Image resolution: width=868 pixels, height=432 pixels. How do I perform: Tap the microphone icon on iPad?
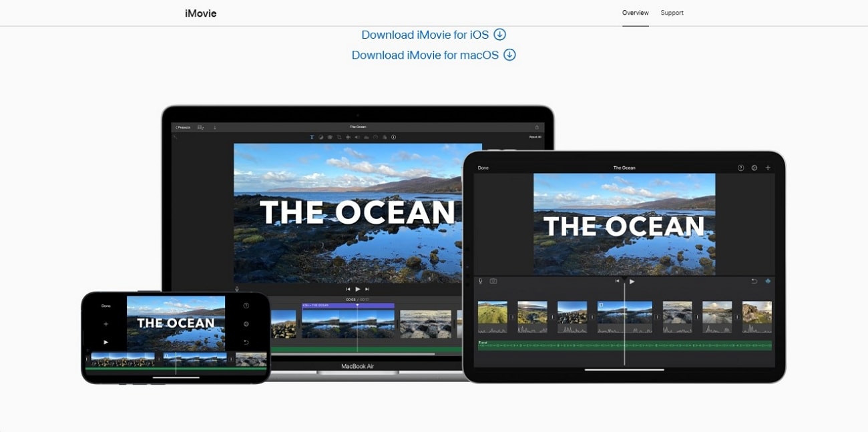click(480, 281)
